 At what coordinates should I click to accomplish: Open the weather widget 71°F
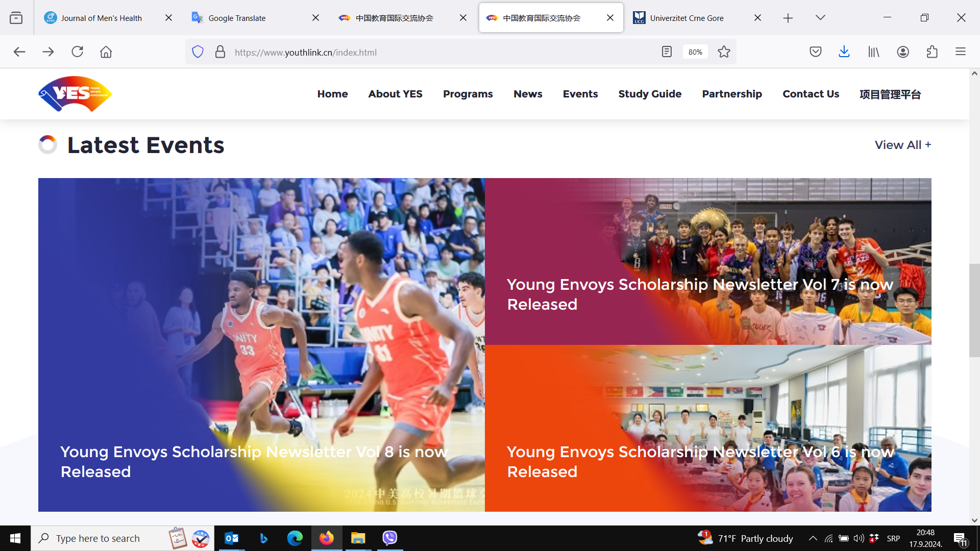pos(745,538)
